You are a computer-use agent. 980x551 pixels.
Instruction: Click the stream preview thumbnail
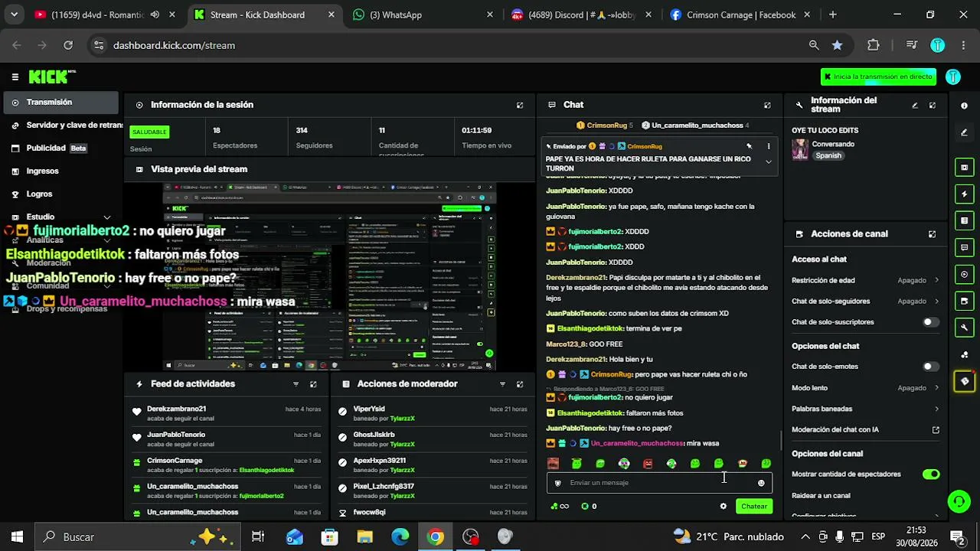click(x=329, y=277)
